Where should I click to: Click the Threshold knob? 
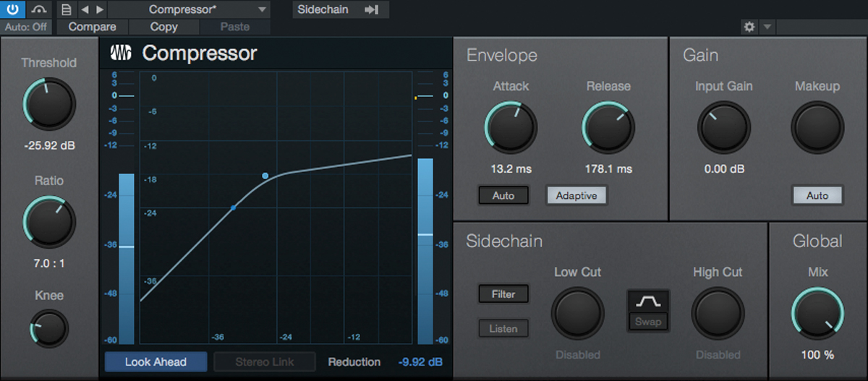coord(49,105)
